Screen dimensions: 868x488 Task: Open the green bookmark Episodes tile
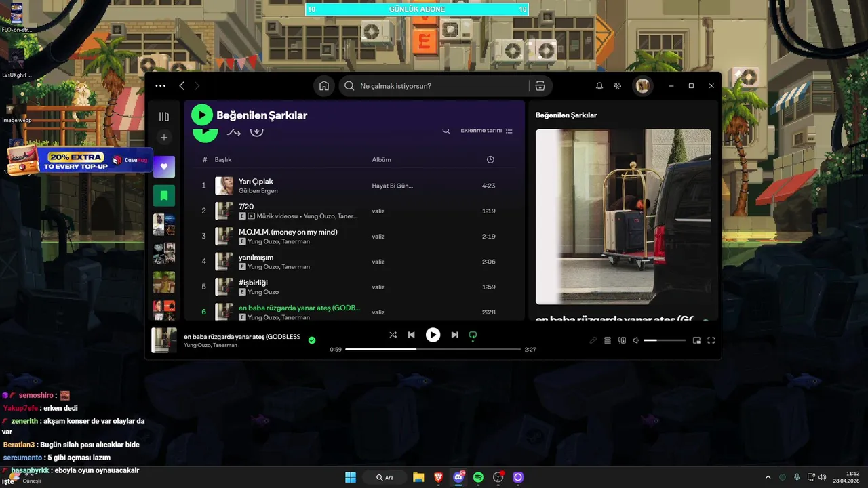pos(164,196)
